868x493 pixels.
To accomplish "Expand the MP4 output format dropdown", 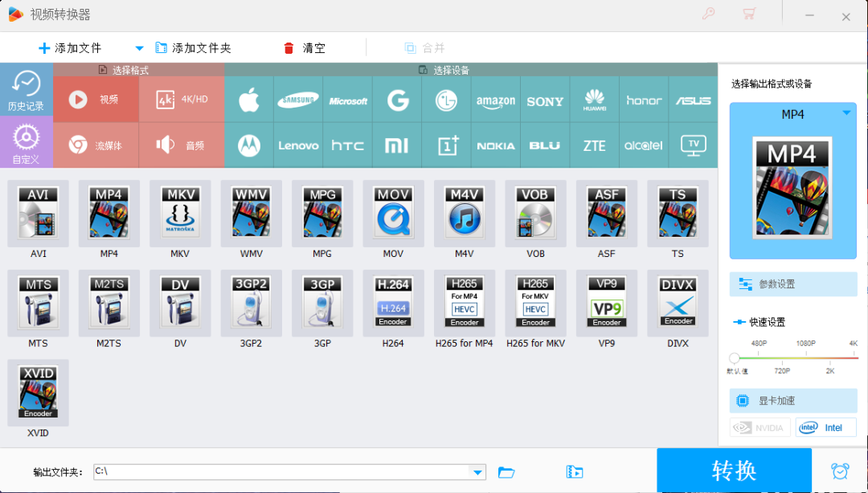I will (x=846, y=114).
